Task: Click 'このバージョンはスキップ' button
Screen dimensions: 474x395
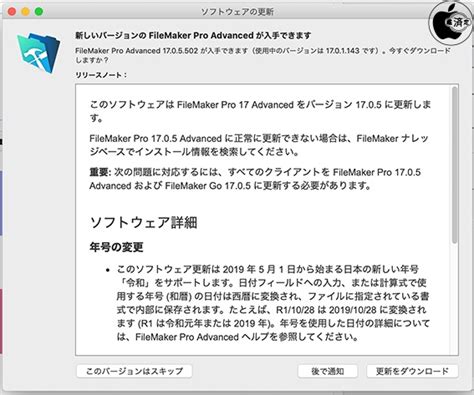Action: [134, 371]
